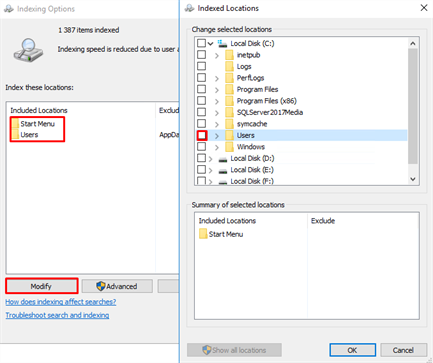Select the 'symcache' tree row label
This screenshot has width=433, height=363.
click(x=252, y=124)
